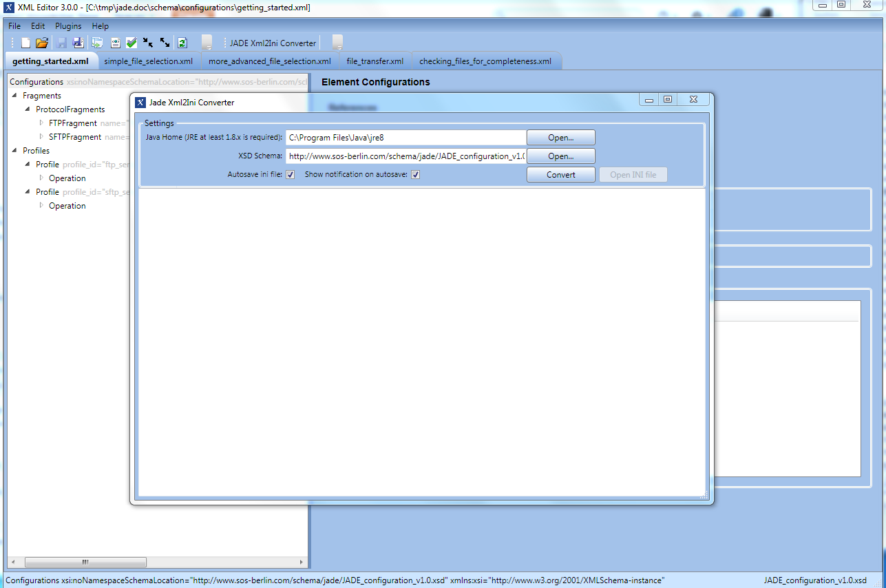Select the Configurations root tree item
The height and width of the screenshot is (588, 886).
(36, 82)
